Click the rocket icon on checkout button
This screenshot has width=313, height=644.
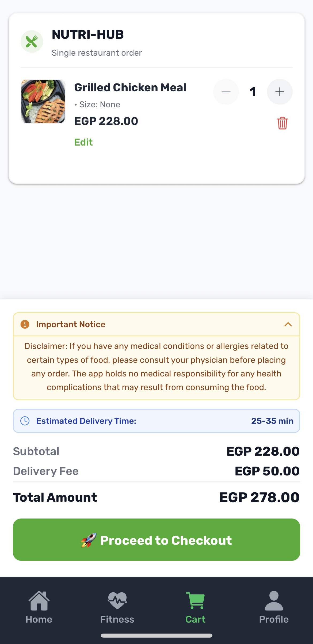coord(89,540)
